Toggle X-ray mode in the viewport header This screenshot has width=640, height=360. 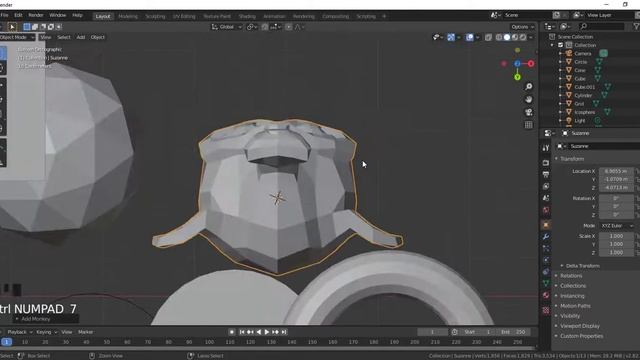(x=488, y=38)
